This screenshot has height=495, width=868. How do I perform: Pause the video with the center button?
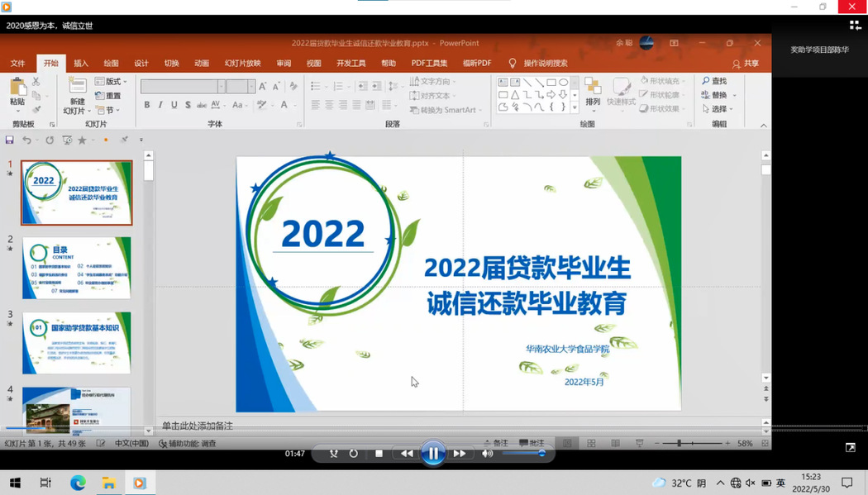433,454
